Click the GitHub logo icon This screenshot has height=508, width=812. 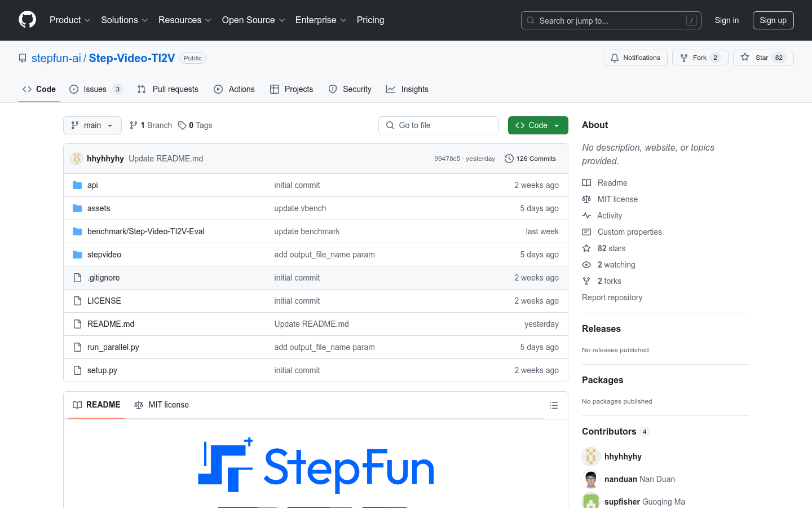tap(27, 20)
